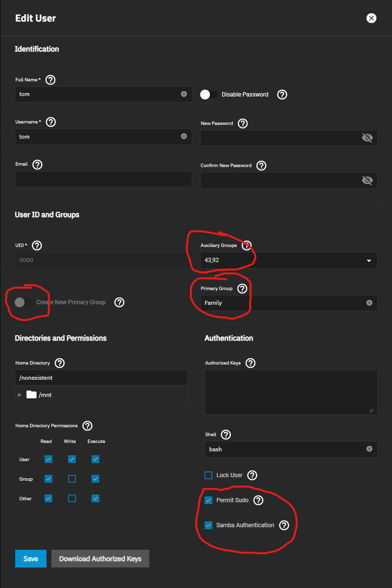The width and height of the screenshot is (392, 588).
Task: Click Download Authorized Keys button
Action: pos(100,559)
